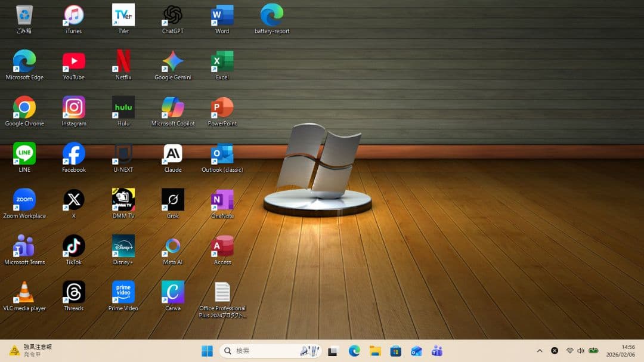This screenshot has height=362, width=644.
Task: Launch Microsoft Store from the taskbar
Action: 396,351
